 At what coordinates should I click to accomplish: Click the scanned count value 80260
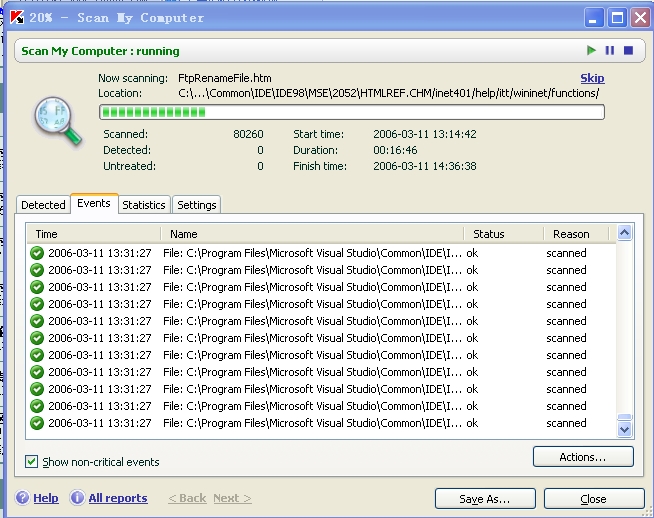(x=248, y=134)
